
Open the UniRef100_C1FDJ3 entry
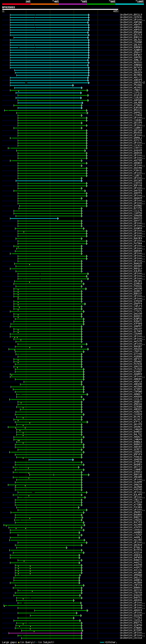tap(131, 93)
